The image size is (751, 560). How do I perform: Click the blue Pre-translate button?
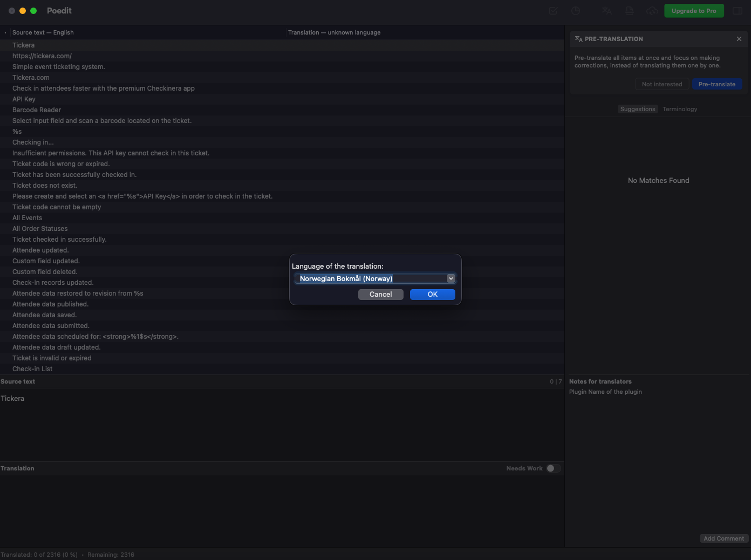click(x=716, y=84)
